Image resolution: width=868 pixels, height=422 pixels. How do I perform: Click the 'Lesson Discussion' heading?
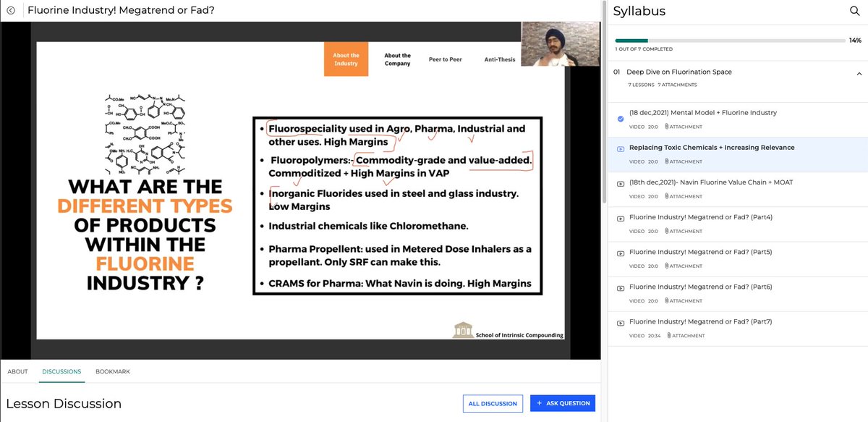click(x=64, y=403)
